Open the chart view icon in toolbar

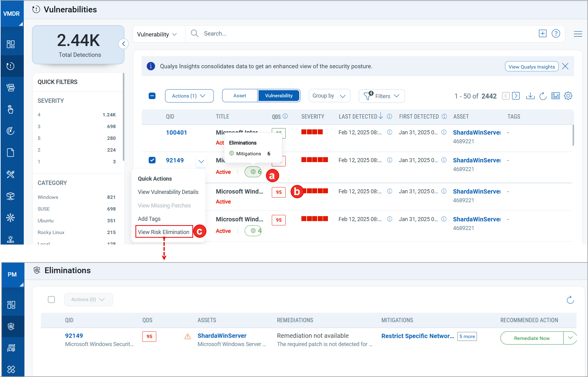point(555,96)
